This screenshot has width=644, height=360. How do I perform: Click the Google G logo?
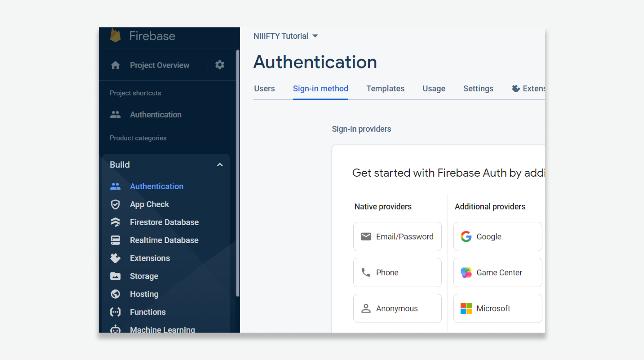point(466,237)
